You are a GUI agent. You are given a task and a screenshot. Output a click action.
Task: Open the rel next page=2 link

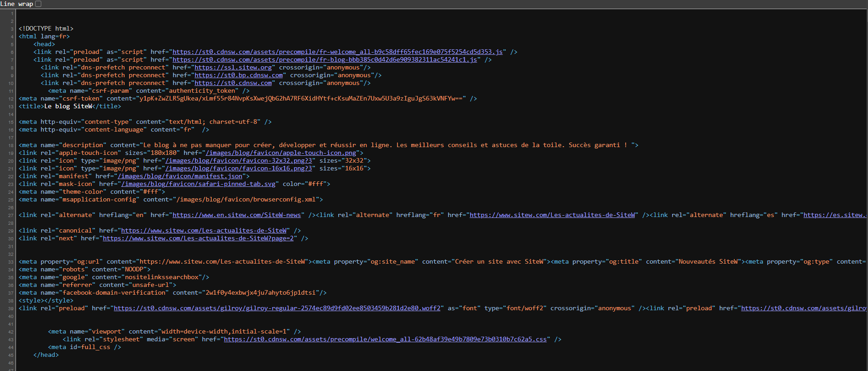point(198,238)
